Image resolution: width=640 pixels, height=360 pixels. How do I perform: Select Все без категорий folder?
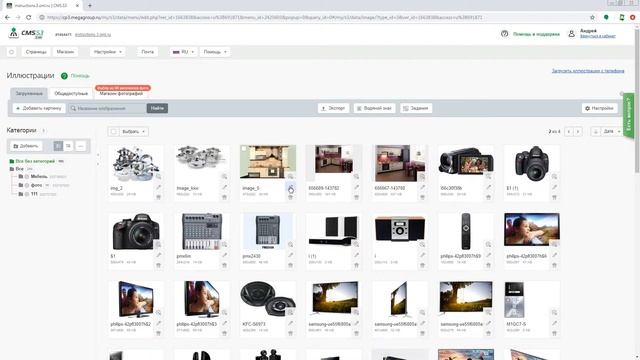pos(35,161)
